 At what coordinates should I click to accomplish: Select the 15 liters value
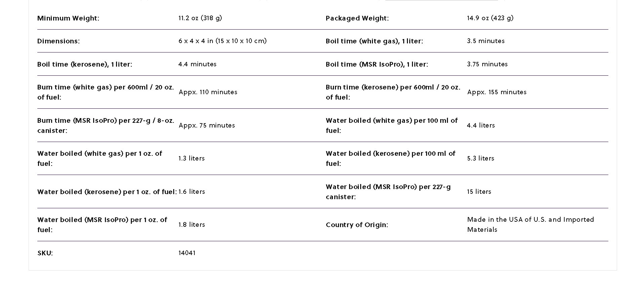point(479,191)
